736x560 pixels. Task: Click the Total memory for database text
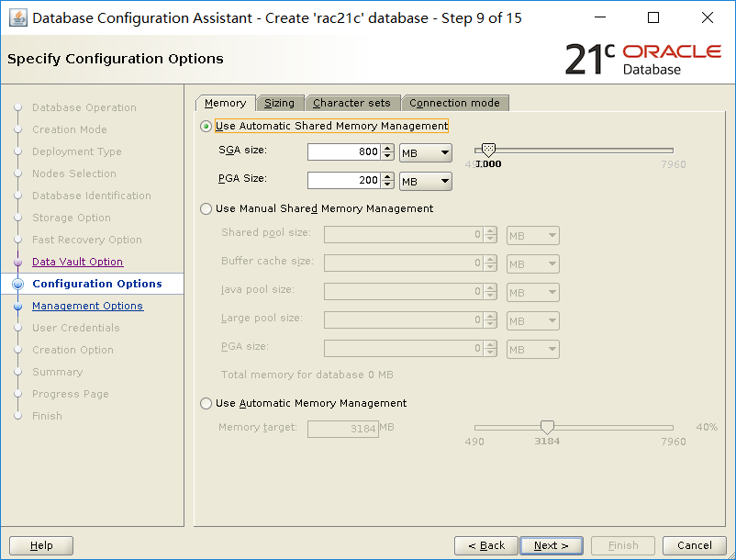[x=307, y=375]
